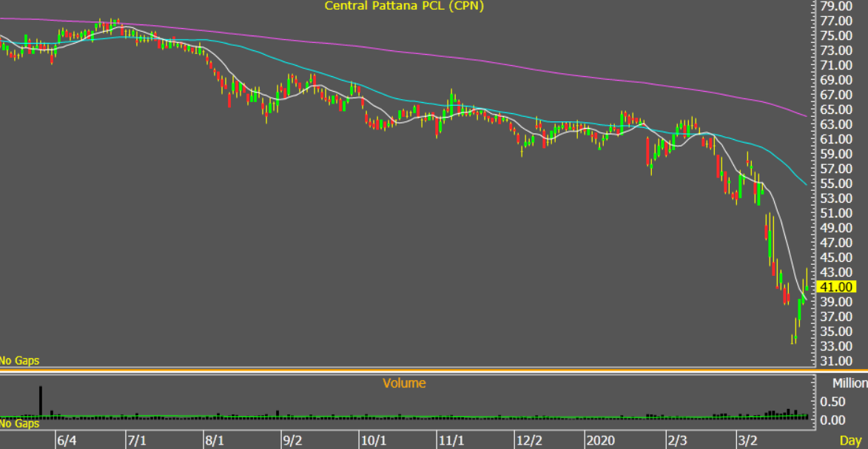
Task: Click the 8/1 date axis label
Action: click(215, 441)
